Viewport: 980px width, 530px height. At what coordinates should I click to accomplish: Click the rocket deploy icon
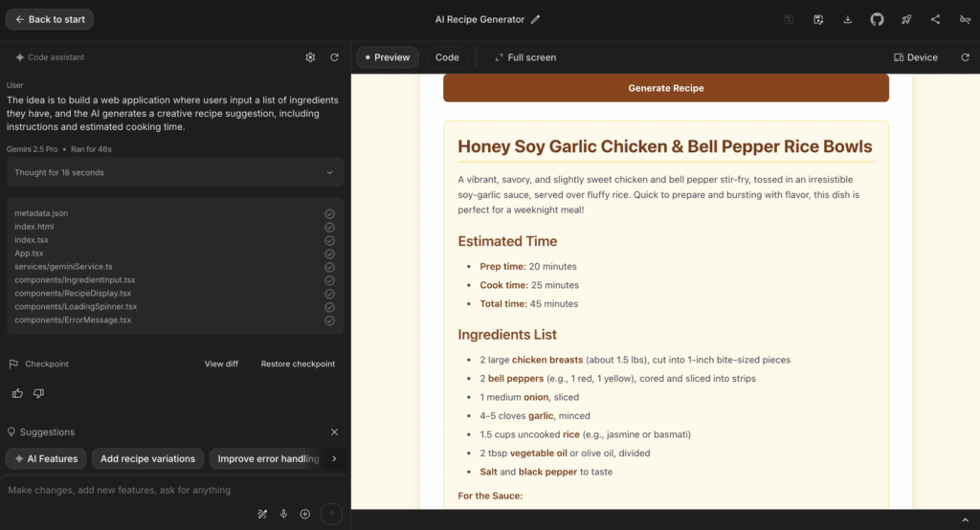click(x=906, y=19)
